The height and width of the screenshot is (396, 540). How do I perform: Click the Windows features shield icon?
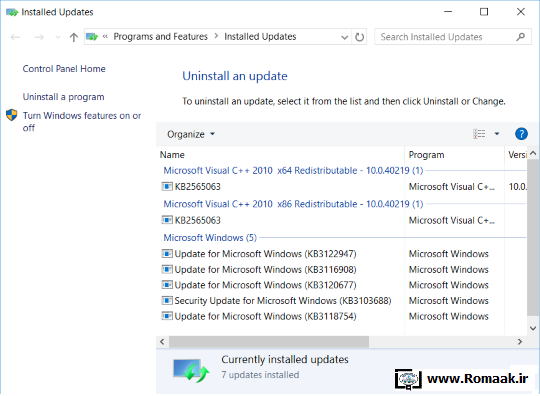coord(12,115)
